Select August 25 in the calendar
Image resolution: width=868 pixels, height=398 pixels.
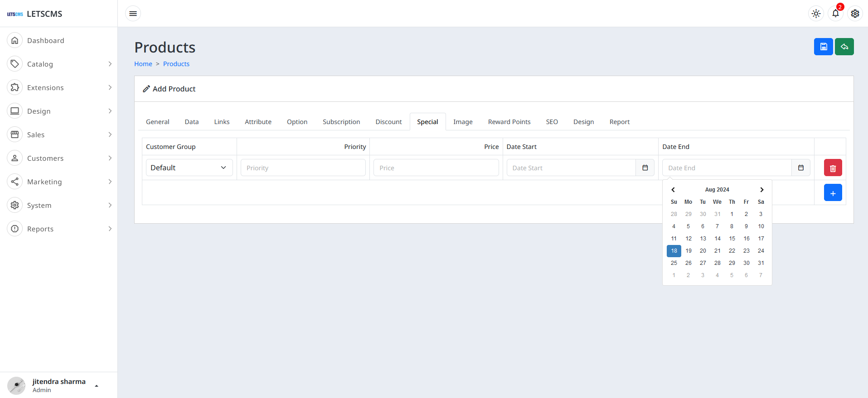(674, 263)
